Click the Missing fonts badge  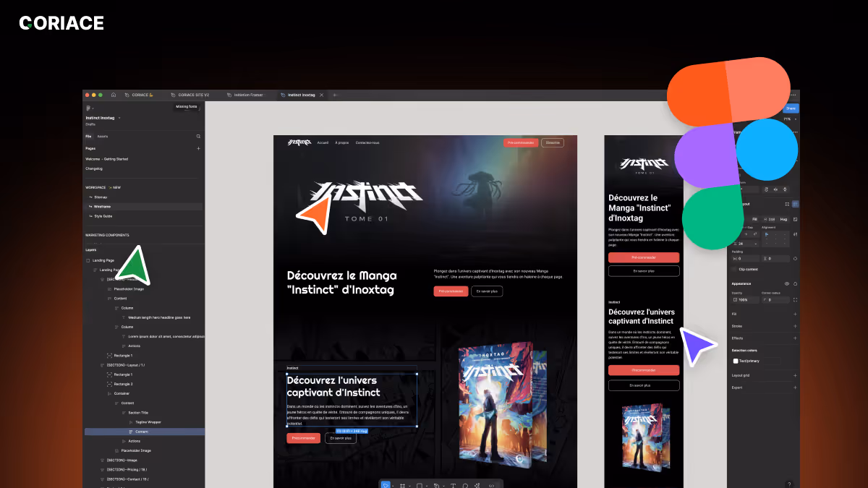[x=187, y=106]
